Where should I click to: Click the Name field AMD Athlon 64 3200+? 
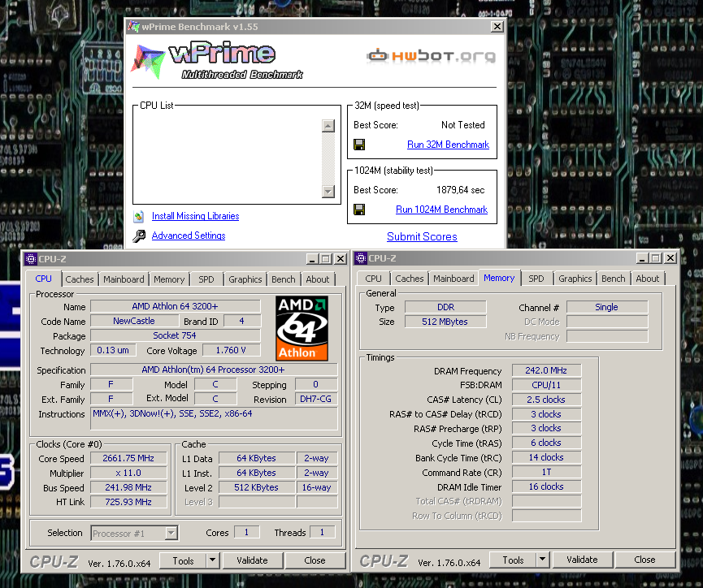click(175, 306)
